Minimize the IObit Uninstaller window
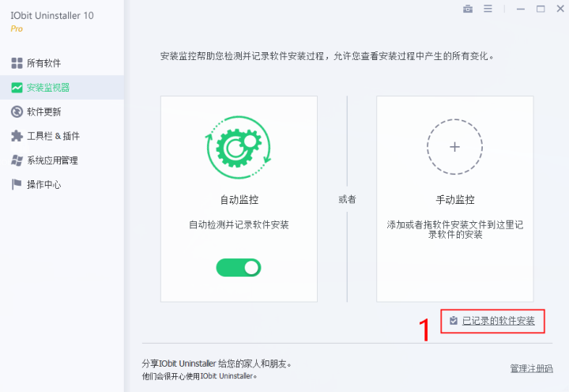 [521, 9]
